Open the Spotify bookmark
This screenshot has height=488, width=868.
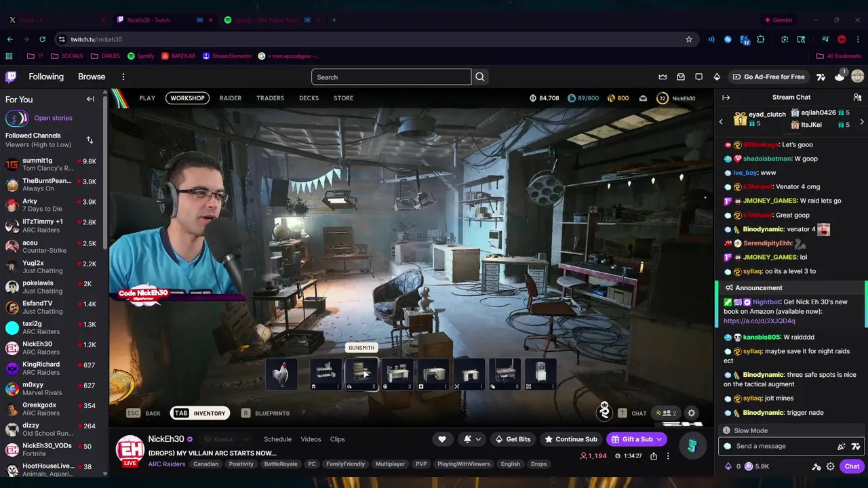(141, 56)
